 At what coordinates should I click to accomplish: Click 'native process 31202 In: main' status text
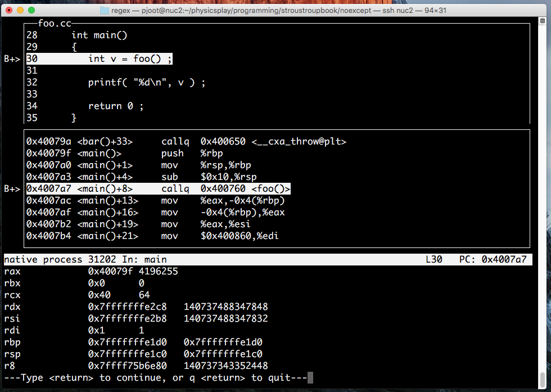point(85,259)
